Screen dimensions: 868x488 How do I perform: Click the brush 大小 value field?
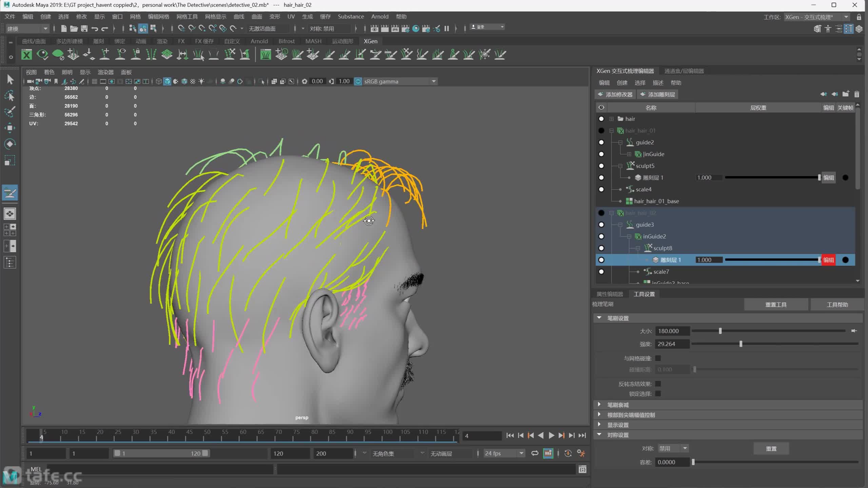(x=672, y=331)
